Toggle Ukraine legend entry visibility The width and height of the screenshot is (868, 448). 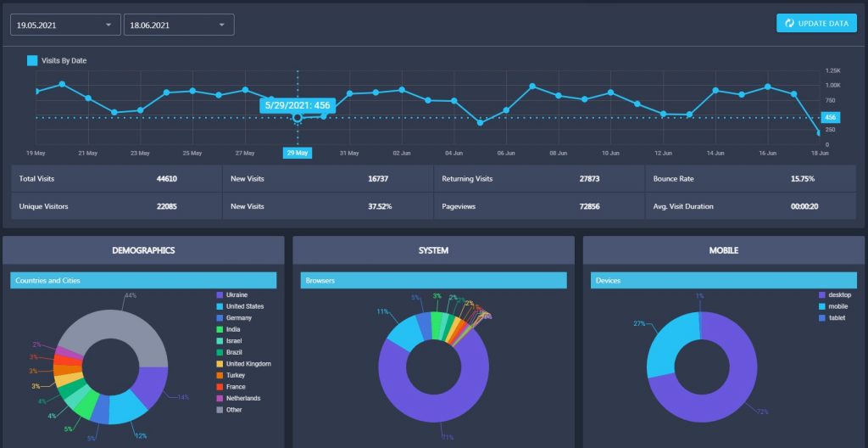click(x=232, y=295)
